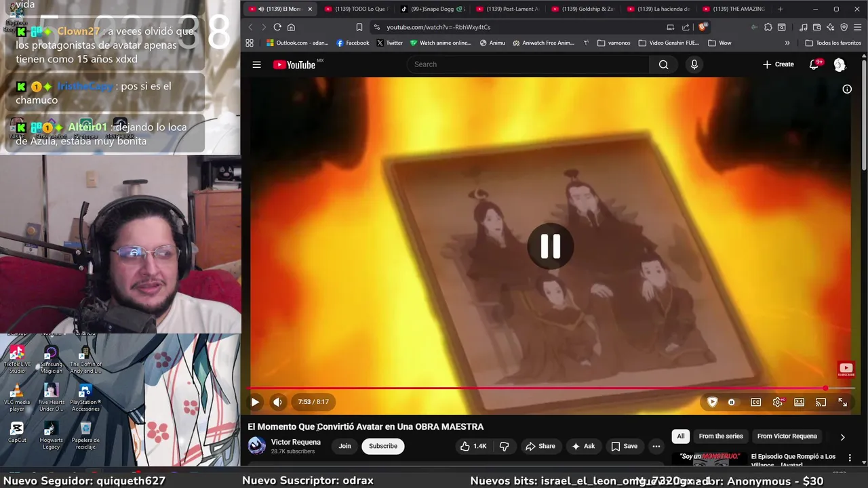The width and height of the screenshot is (868, 488).
Task: Save the video to a playlist
Action: point(624,446)
